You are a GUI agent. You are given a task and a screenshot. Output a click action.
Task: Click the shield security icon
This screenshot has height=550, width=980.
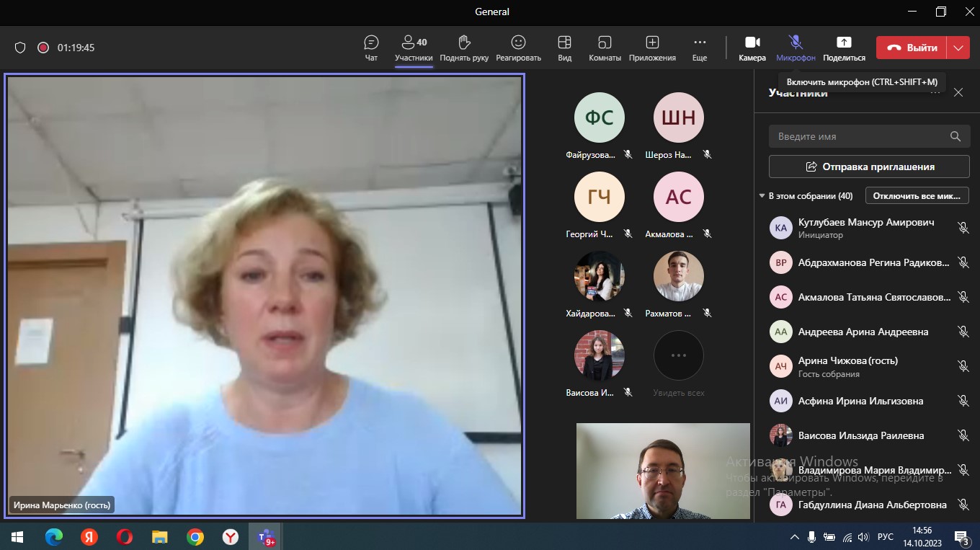[x=20, y=48]
